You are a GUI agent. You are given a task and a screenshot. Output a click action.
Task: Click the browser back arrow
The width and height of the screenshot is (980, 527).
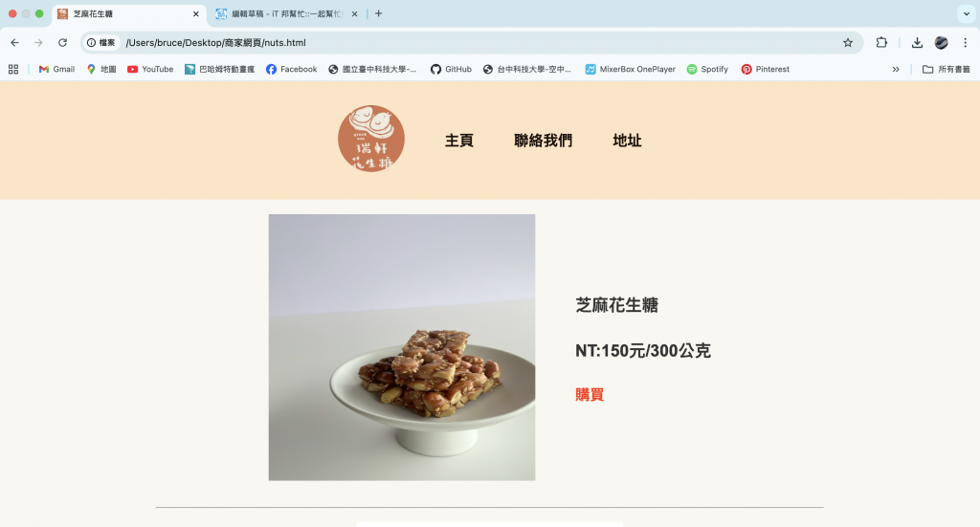click(15, 42)
